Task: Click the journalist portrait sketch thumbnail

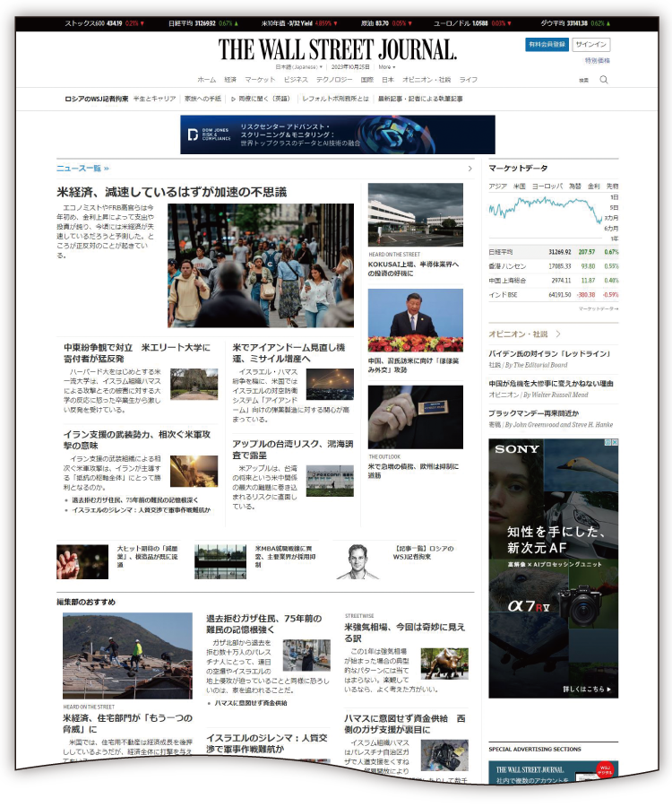Action: (x=358, y=561)
